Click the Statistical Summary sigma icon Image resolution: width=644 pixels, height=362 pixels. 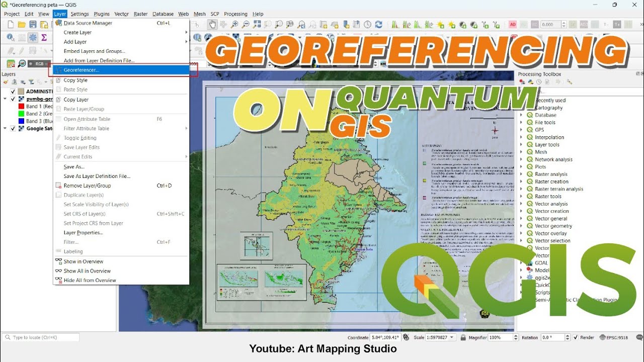coord(44,37)
